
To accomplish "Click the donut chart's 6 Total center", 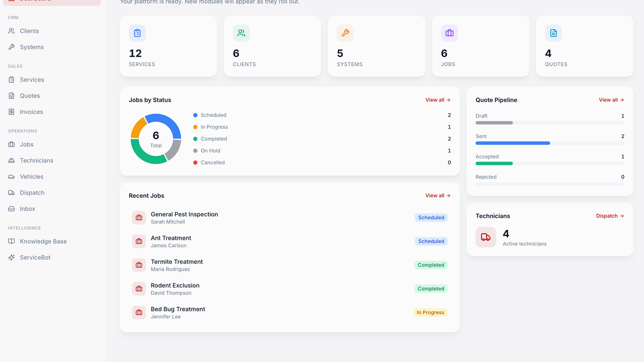I will pyautogui.click(x=156, y=139).
